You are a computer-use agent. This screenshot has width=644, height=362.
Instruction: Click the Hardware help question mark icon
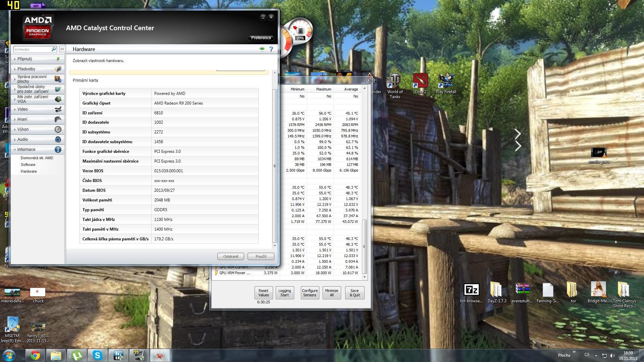(x=271, y=49)
